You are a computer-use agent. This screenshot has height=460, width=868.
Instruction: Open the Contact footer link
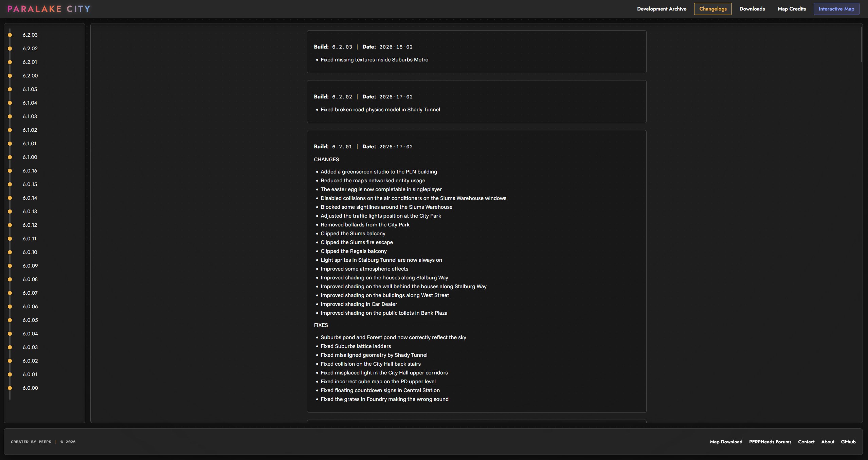point(806,442)
